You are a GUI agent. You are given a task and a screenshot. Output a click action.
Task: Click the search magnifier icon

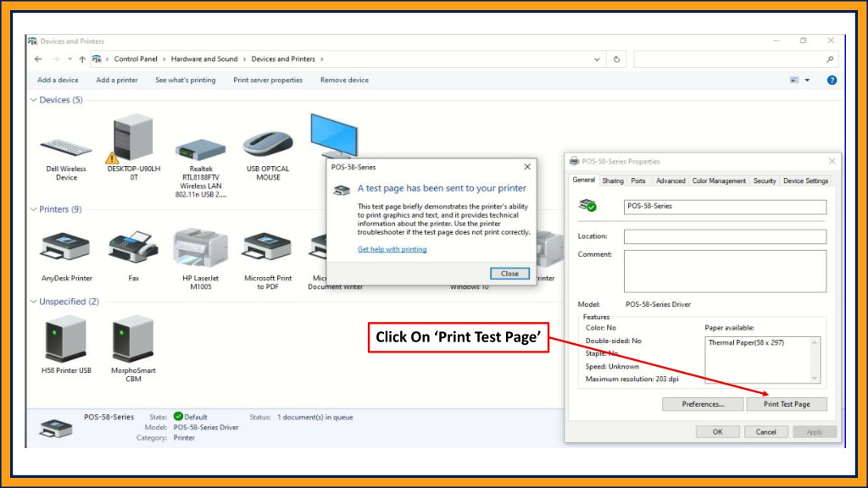point(829,59)
